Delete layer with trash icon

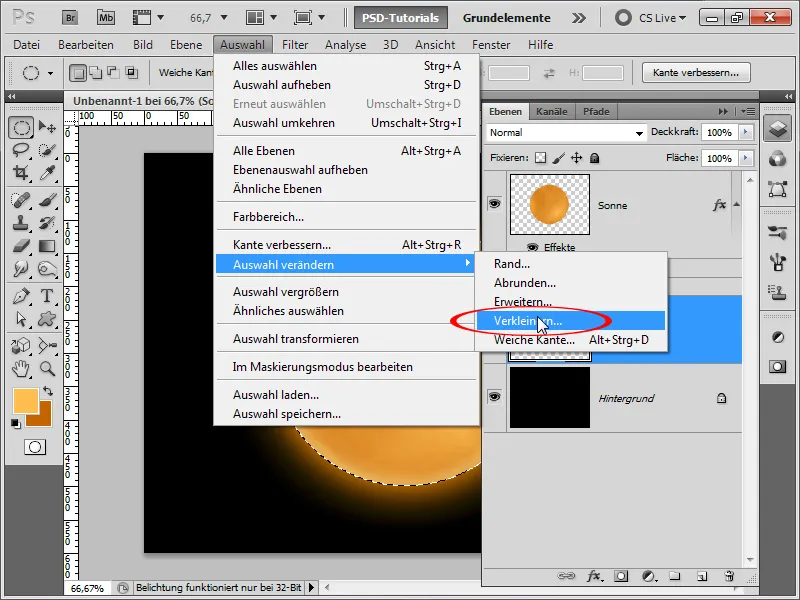coord(729,576)
